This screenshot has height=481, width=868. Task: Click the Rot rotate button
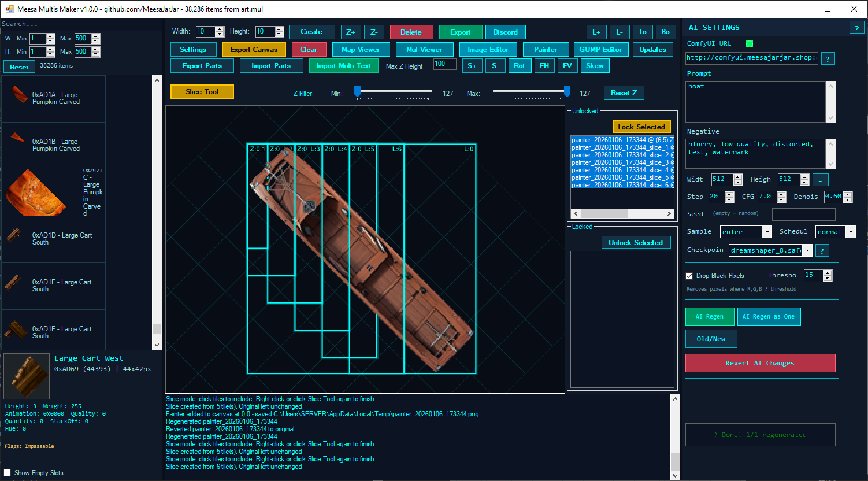click(520, 66)
